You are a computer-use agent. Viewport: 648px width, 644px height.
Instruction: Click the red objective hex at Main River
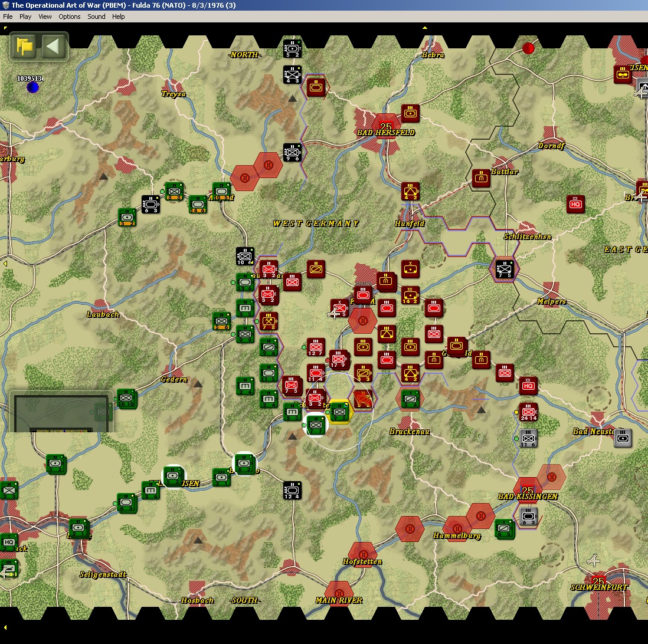coord(339,593)
